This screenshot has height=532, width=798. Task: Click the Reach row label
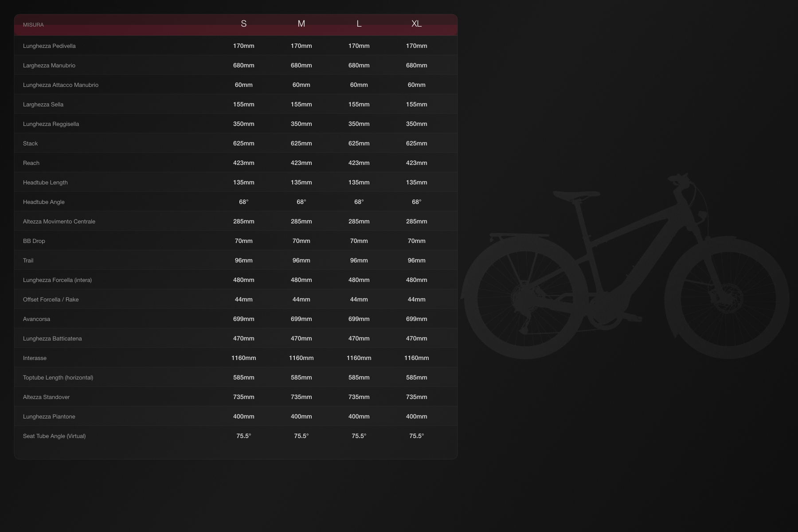(x=31, y=163)
